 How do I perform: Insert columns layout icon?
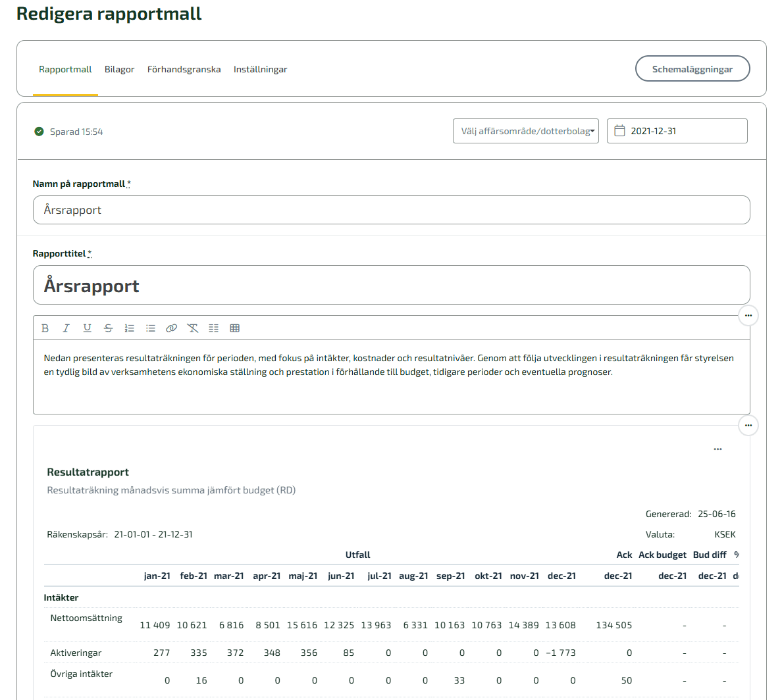click(x=214, y=328)
